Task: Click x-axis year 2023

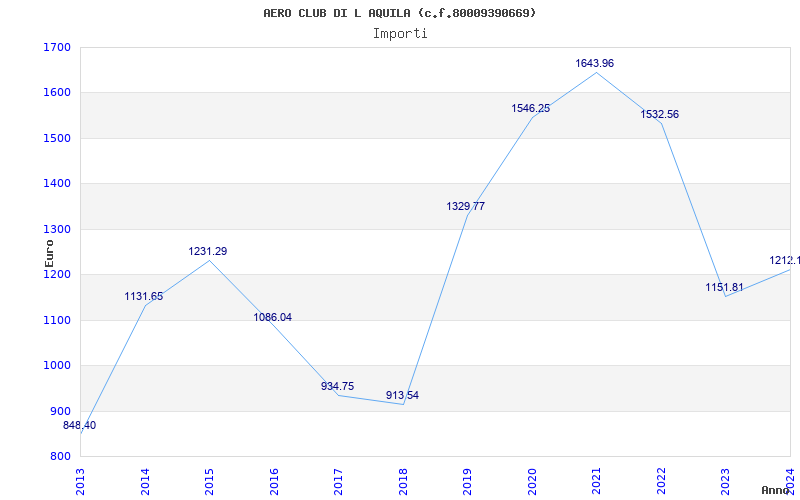Action: (x=726, y=481)
